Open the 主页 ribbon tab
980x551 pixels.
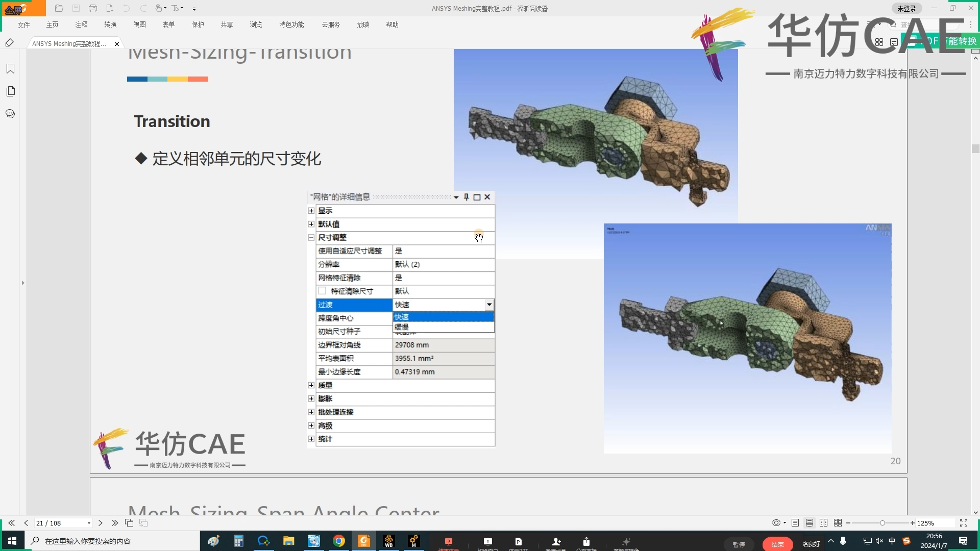click(53, 24)
